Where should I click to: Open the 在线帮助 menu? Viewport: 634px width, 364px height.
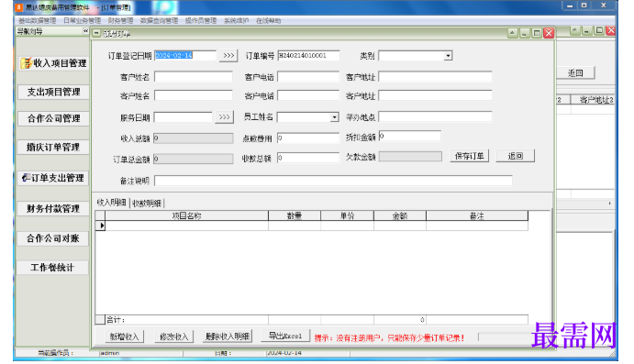pyautogui.click(x=269, y=20)
